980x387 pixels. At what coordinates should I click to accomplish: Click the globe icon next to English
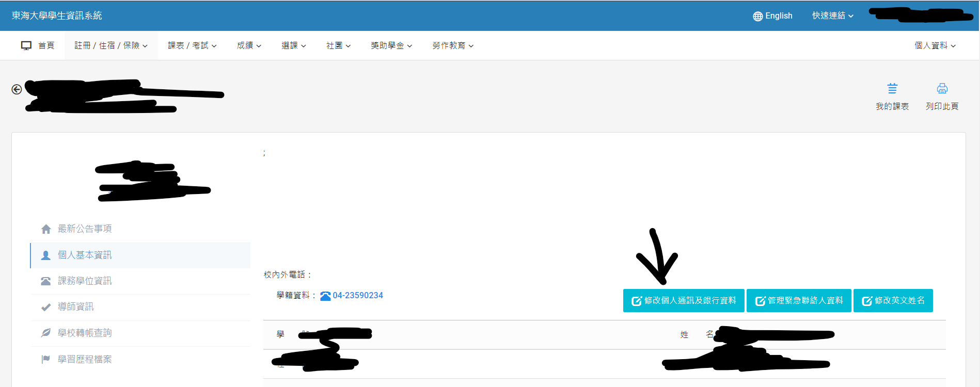[757, 16]
